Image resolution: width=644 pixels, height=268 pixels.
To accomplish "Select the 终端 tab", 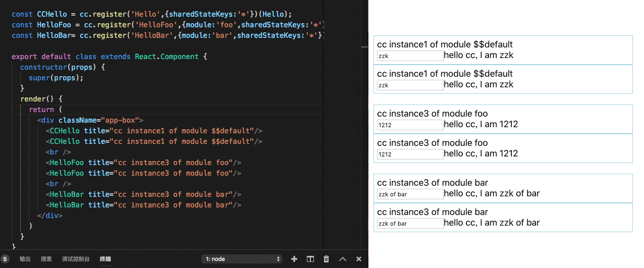I will (x=105, y=259).
